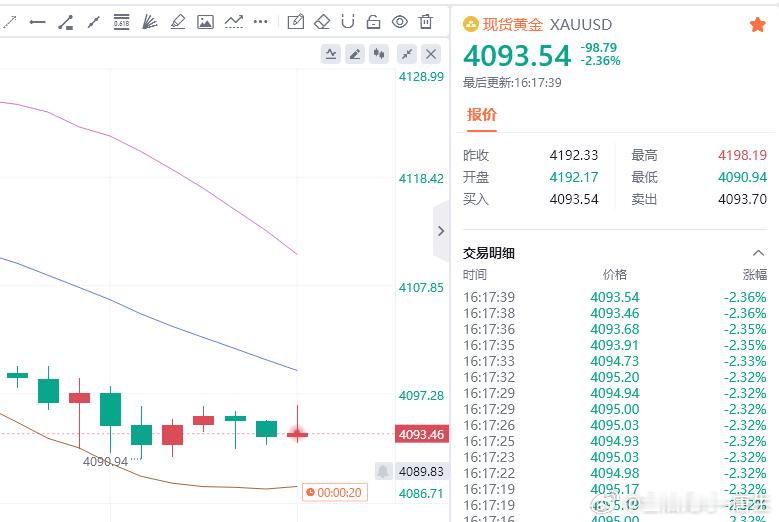Click the 16:17:38 trade row
779x522 pixels.
click(615, 313)
